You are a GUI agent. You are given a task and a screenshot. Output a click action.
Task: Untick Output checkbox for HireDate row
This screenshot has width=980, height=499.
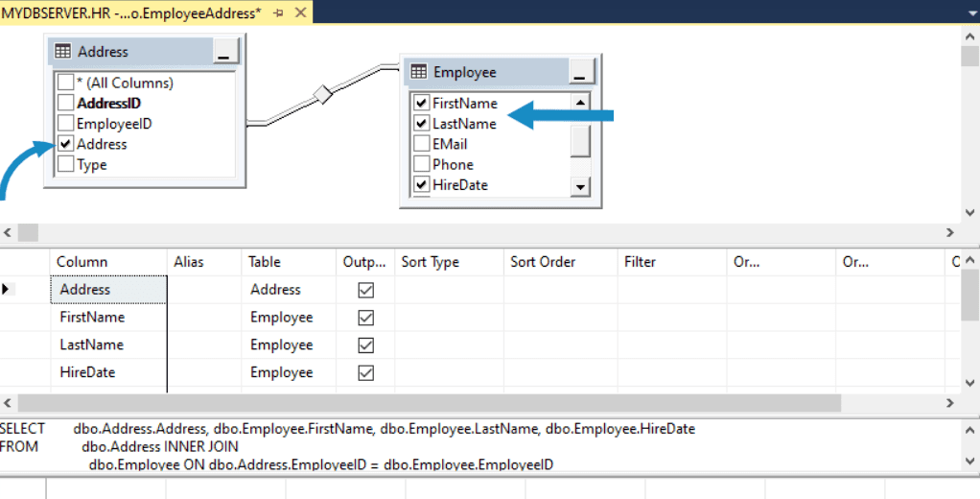(x=365, y=372)
